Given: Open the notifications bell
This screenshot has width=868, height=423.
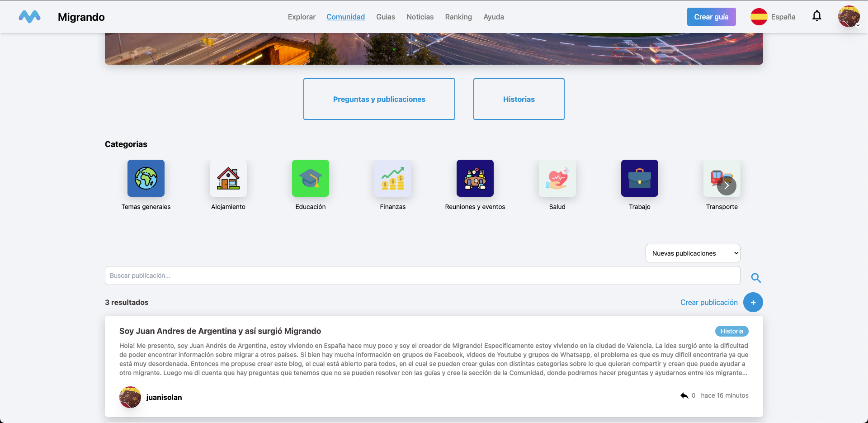Looking at the screenshot, I should [x=816, y=16].
